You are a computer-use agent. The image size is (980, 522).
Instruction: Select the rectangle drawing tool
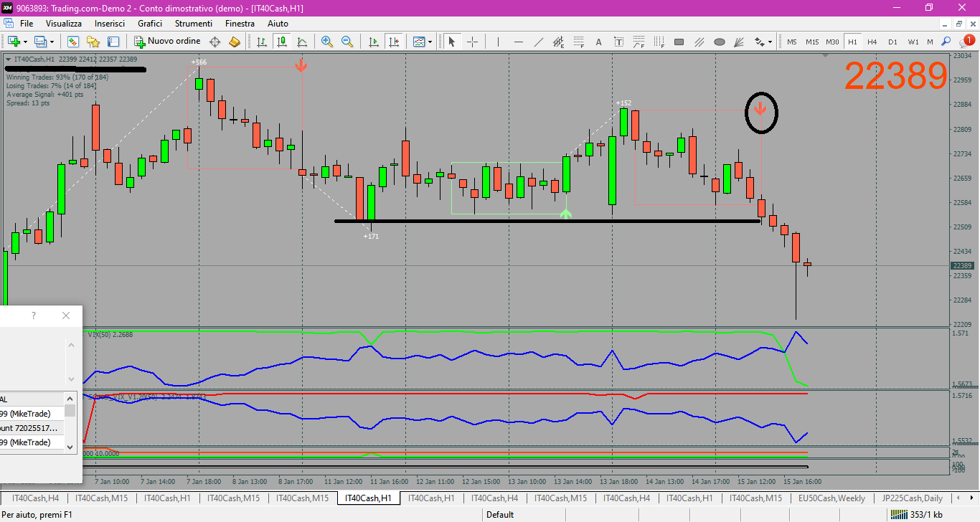[679, 42]
